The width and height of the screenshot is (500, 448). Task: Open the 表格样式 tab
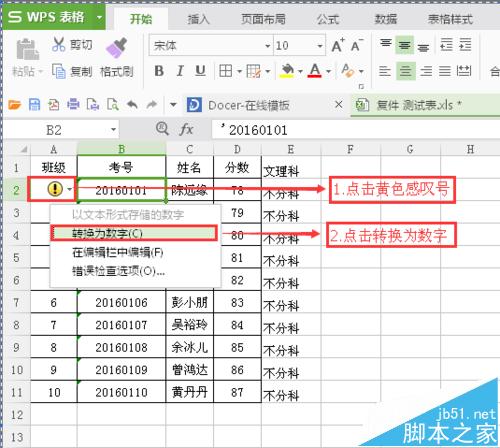(450, 19)
